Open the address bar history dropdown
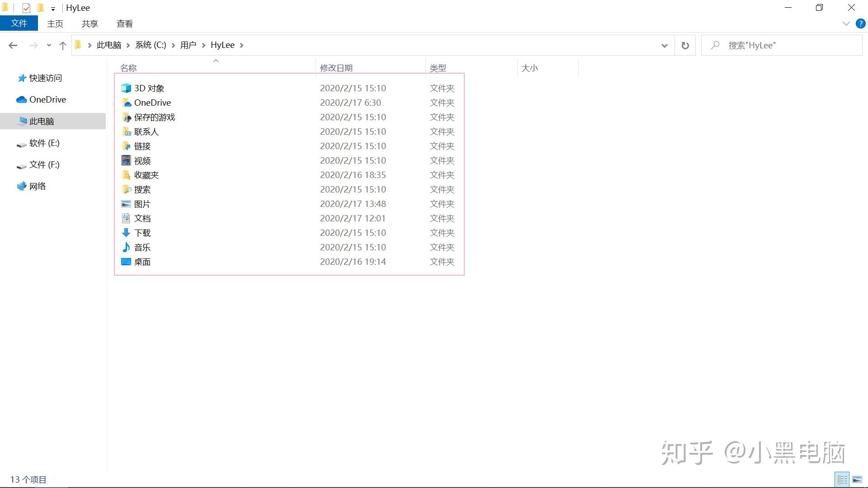The width and height of the screenshot is (868, 488). tap(664, 45)
